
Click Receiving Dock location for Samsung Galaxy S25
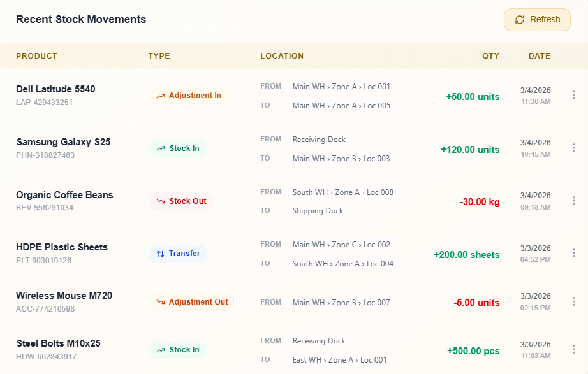pyautogui.click(x=319, y=140)
